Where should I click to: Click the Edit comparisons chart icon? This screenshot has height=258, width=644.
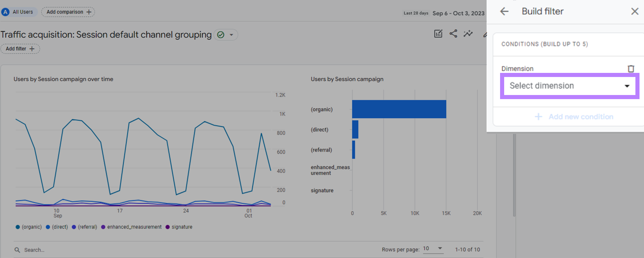point(438,34)
